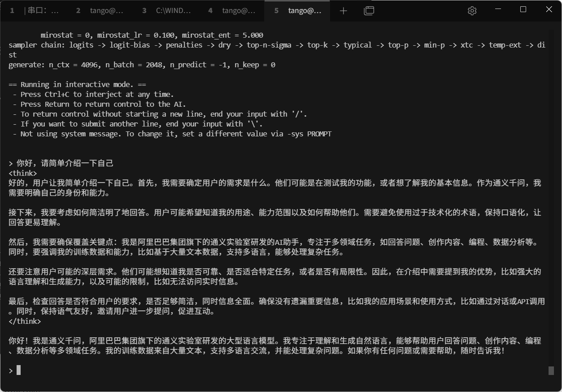The image size is (562, 392).
Task: Switch to tab 1 labeled 串口
Action: (x=34, y=11)
